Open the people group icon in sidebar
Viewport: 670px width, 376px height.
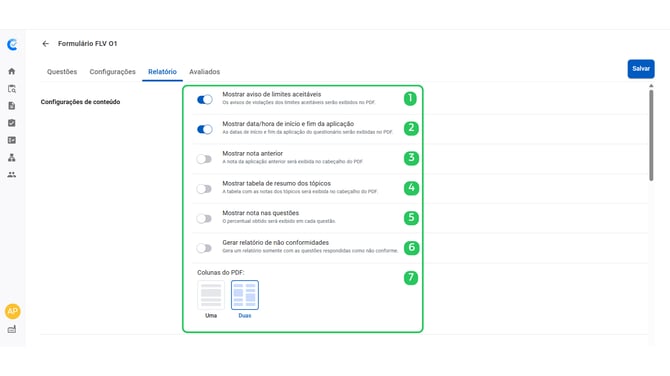[x=12, y=175]
